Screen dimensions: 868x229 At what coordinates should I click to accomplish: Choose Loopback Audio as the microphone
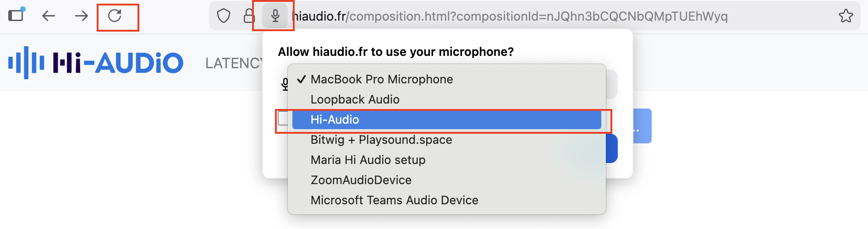point(355,99)
